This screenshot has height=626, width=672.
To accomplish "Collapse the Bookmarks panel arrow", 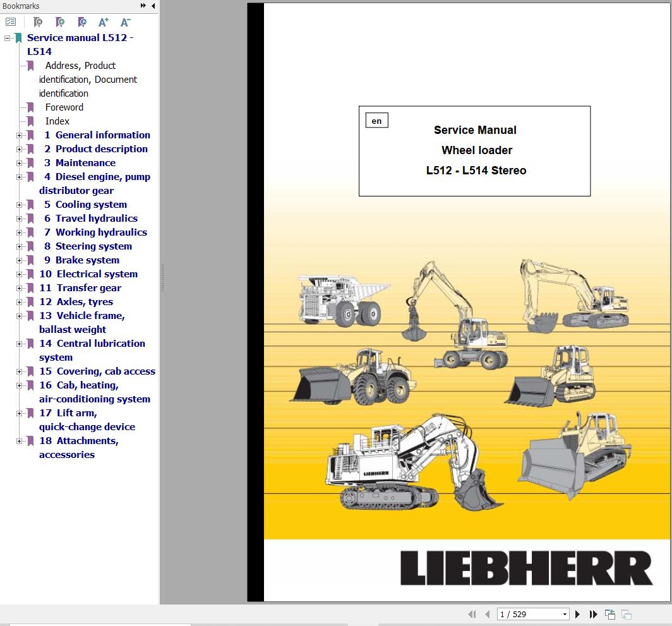I will (x=153, y=6).
